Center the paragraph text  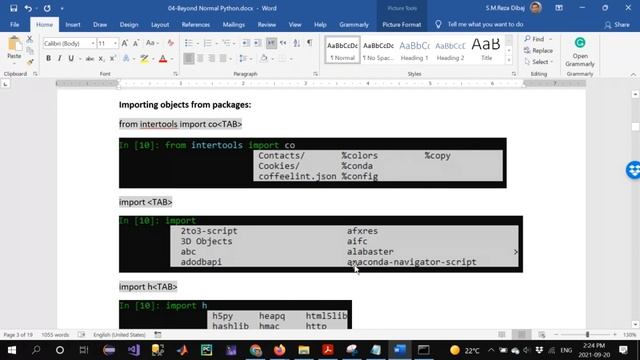click(x=200, y=59)
